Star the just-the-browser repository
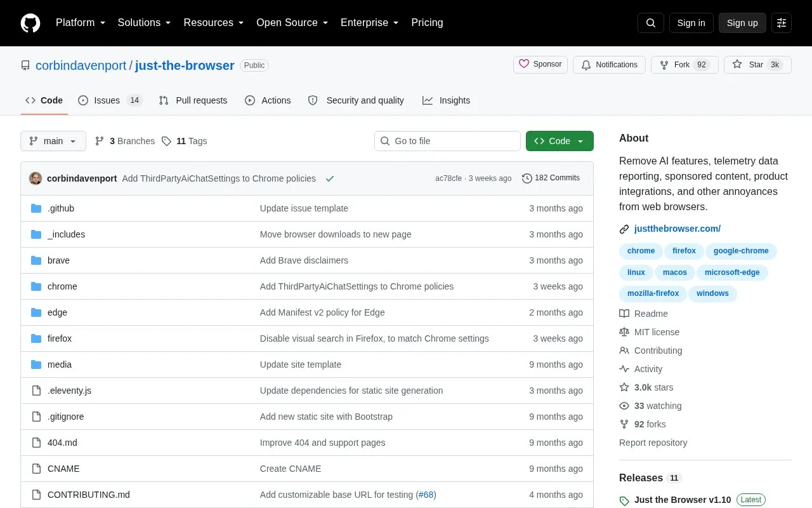The width and height of the screenshot is (812, 508). point(757,65)
